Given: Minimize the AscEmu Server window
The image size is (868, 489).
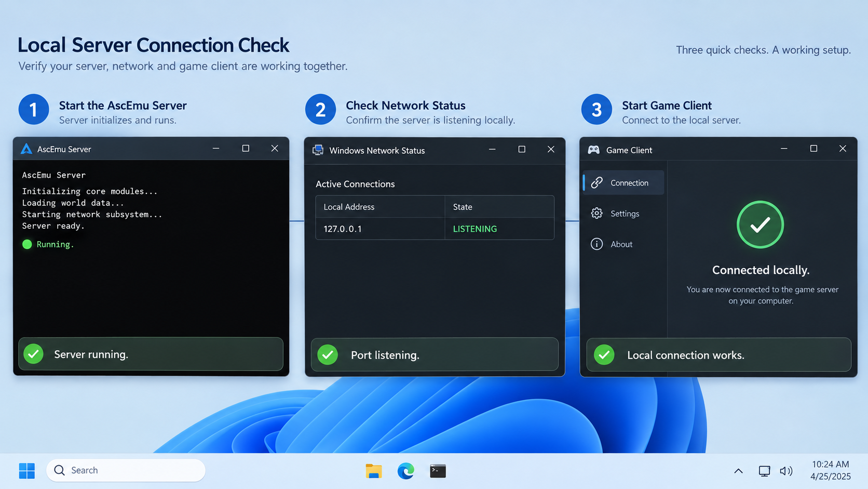Looking at the screenshot, I should pyautogui.click(x=216, y=149).
